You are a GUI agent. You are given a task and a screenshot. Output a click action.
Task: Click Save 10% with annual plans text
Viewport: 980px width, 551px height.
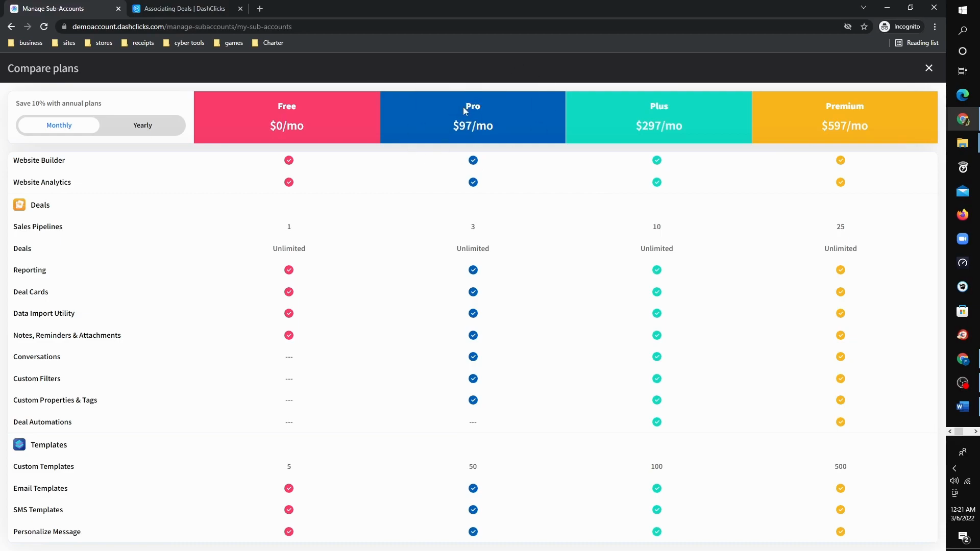[x=58, y=103]
